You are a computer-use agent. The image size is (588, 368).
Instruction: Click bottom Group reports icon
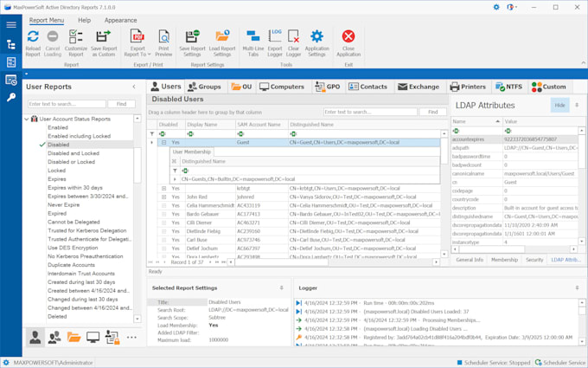click(54, 337)
